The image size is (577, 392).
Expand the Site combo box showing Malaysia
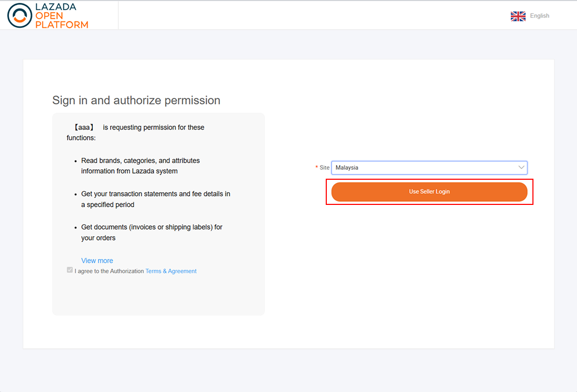[x=430, y=167]
